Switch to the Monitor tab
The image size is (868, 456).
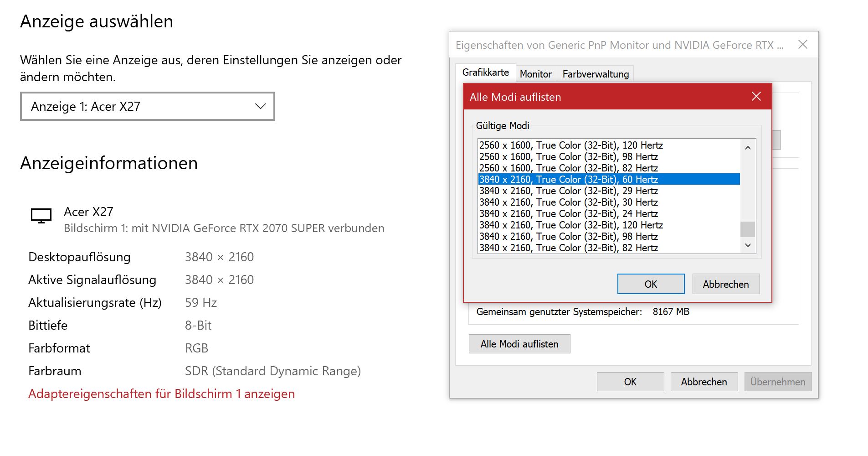click(535, 74)
